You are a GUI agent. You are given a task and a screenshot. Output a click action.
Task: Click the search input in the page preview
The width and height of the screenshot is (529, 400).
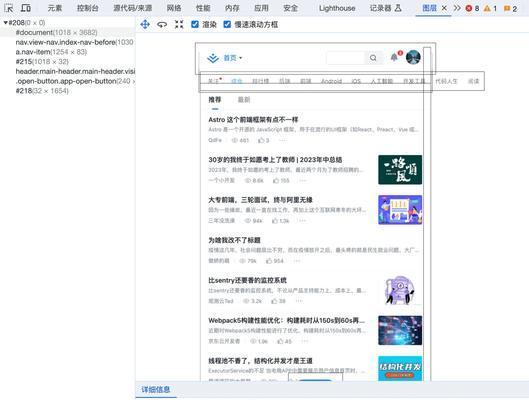346,58
